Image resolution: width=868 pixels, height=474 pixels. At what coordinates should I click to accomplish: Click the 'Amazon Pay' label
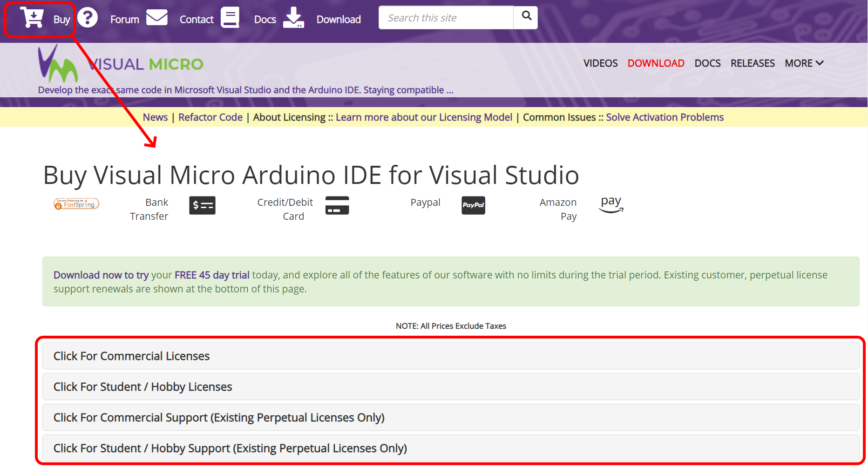(558, 210)
